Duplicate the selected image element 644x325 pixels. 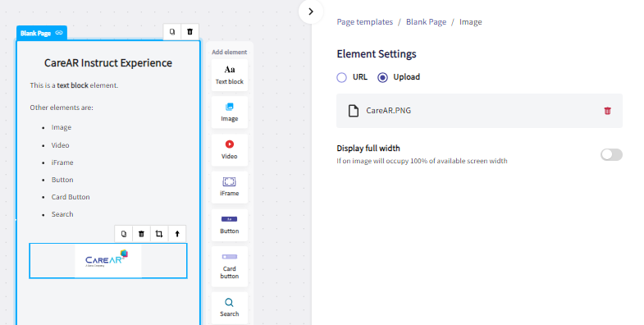124,234
